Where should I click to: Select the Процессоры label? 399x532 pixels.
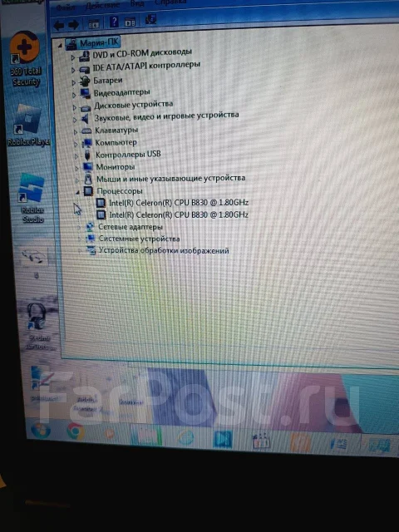120,191
